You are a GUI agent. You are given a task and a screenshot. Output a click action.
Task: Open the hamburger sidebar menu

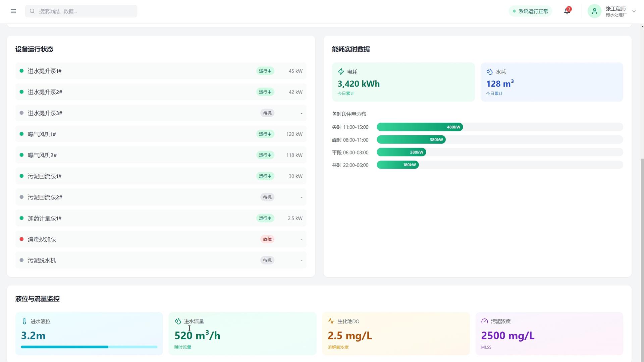[x=13, y=11]
